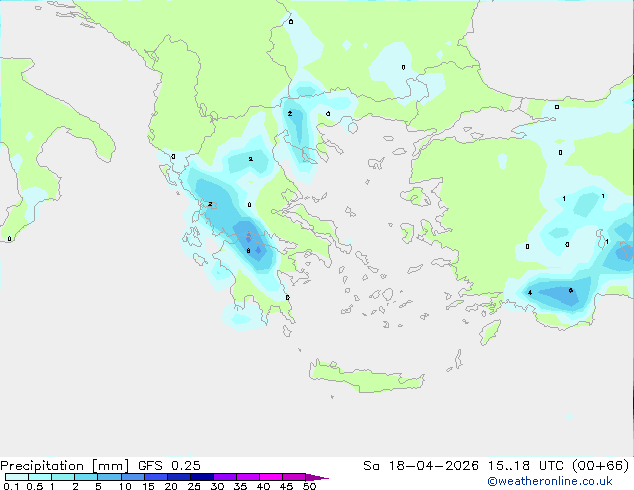
Task: Click the "(00+66)" forecast offset text
Action: pyautogui.click(x=600, y=466)
